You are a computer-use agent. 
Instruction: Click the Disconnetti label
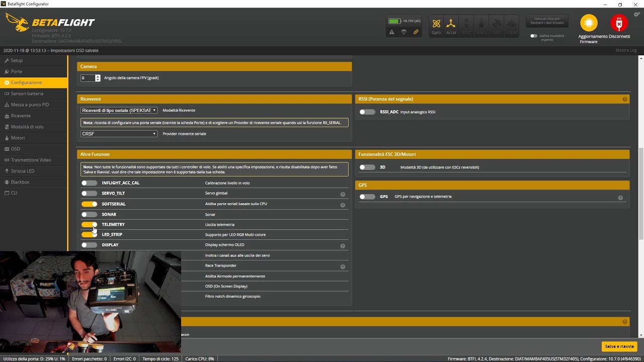point(619,37)
